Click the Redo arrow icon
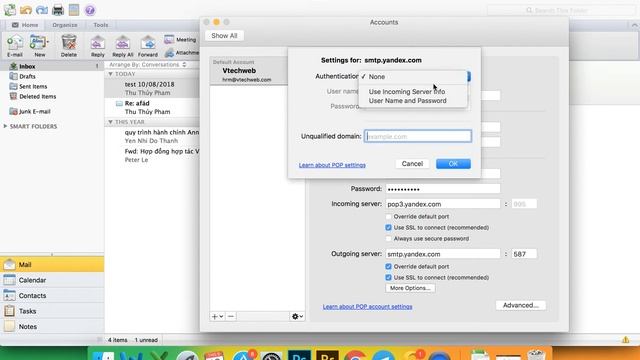 [x=42, y=10]
